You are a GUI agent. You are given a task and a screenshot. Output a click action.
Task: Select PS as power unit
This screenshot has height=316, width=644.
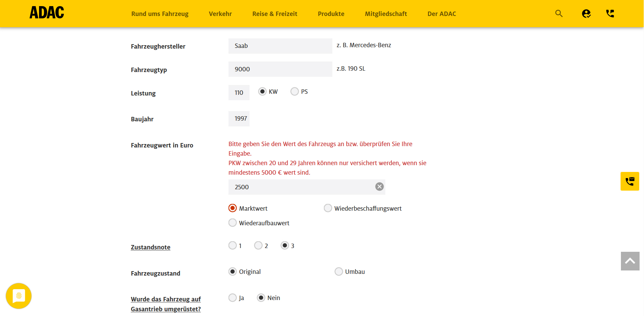click(x=295, y=91)
